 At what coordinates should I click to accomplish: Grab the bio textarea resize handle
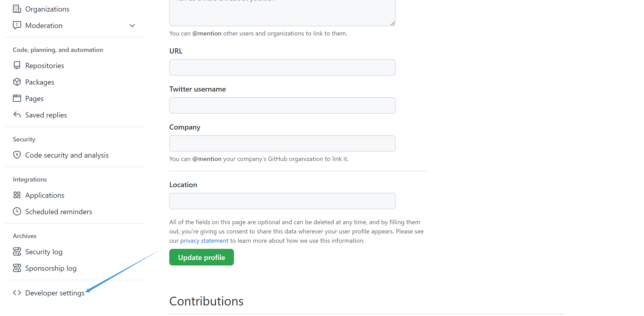(x=393, y=23)
